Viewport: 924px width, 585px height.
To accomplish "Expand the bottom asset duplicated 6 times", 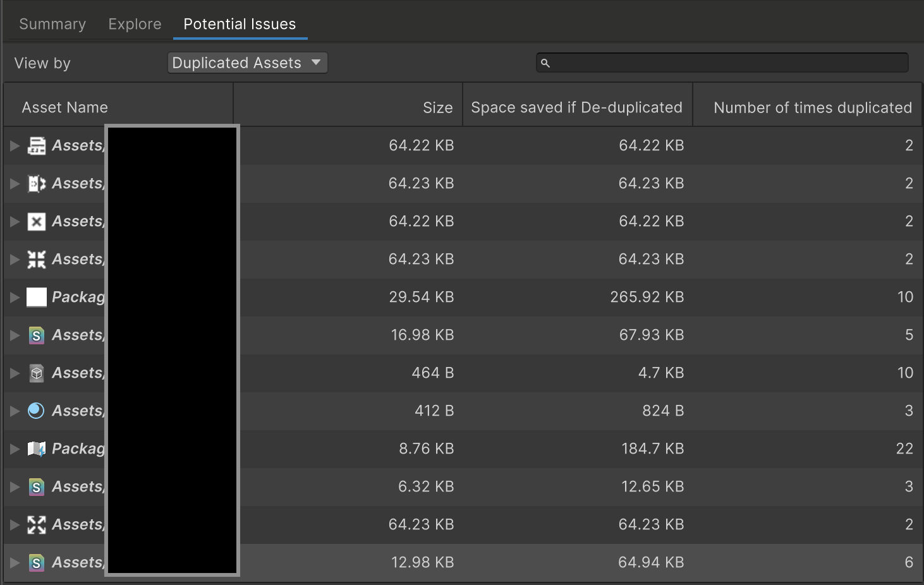I will [x=14, y=562].
